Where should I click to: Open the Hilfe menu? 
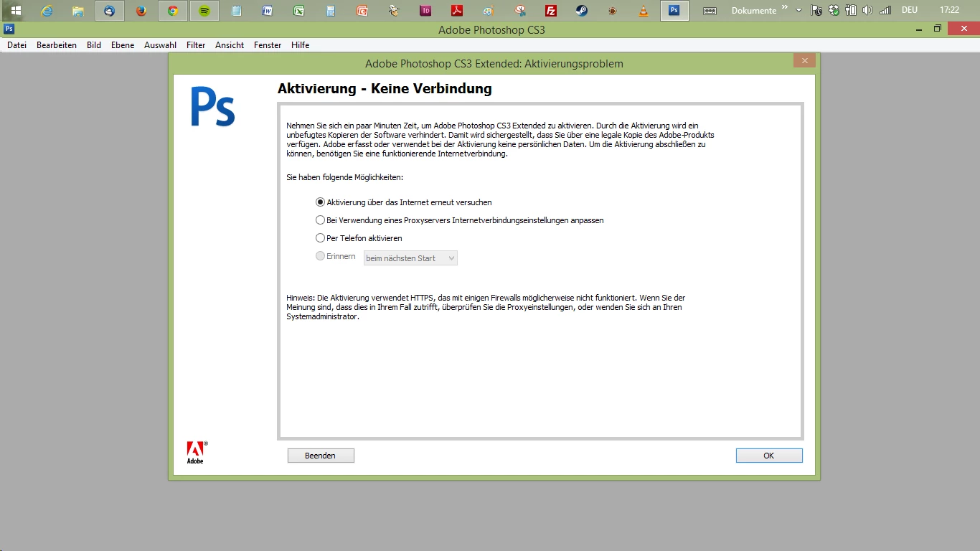point(301,45)
